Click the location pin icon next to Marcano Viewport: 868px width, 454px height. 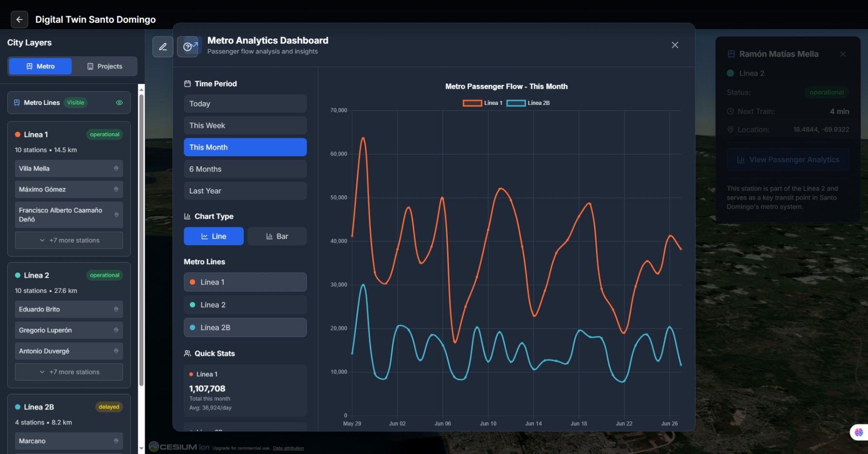click(x=116, y=441)
